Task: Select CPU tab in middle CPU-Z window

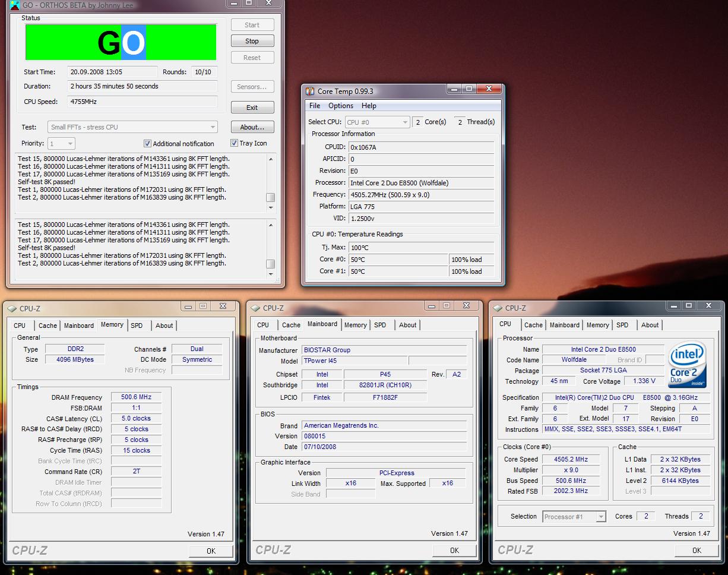Action: [263, 325]
